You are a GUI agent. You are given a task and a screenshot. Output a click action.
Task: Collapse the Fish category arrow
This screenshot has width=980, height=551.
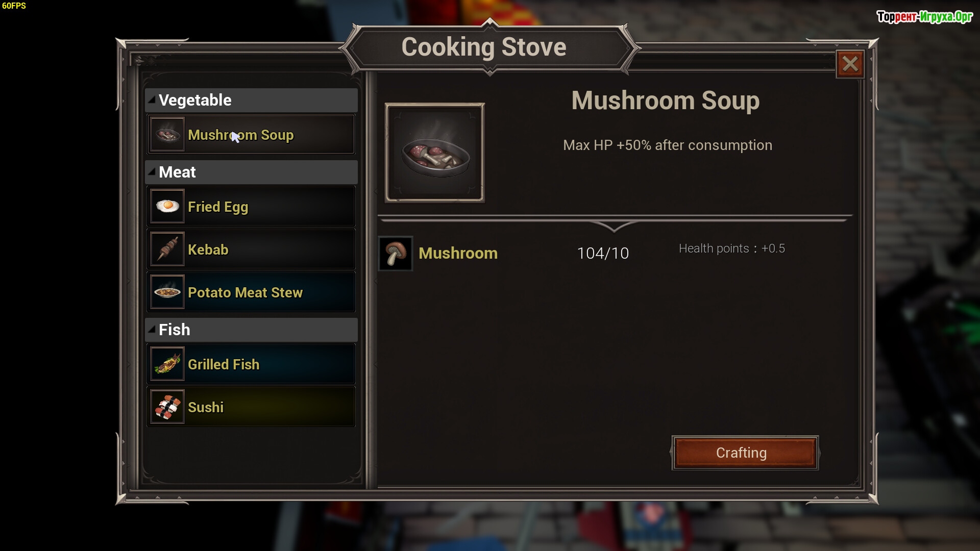[x=152, y=329]
